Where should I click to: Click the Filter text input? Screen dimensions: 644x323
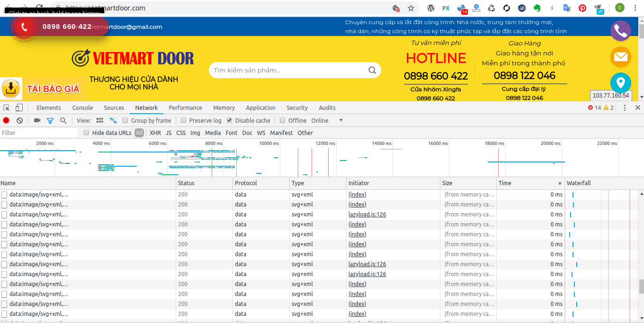pyautogui.click(x=39, y=133)
